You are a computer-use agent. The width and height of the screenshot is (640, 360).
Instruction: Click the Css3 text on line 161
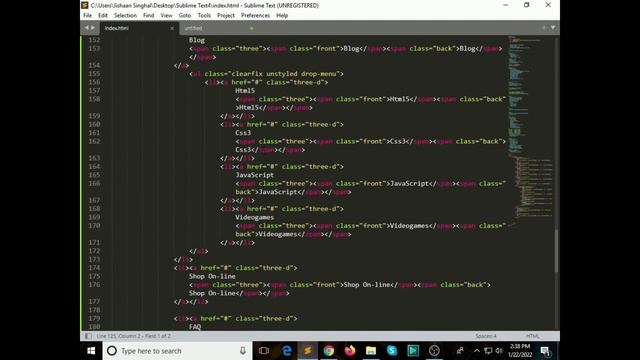pos(243,133)
